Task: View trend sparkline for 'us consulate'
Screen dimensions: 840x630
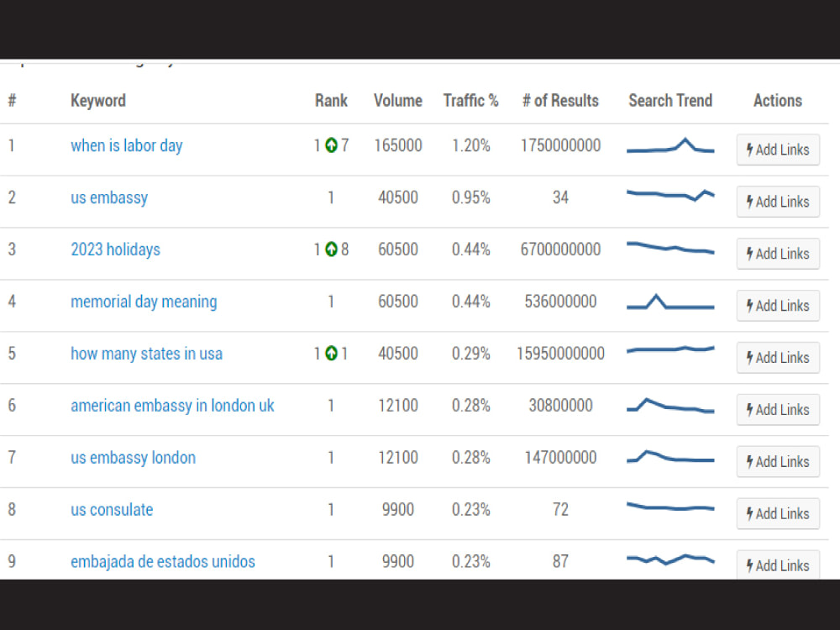Action: pyautogui.click(x=670, y=507)
